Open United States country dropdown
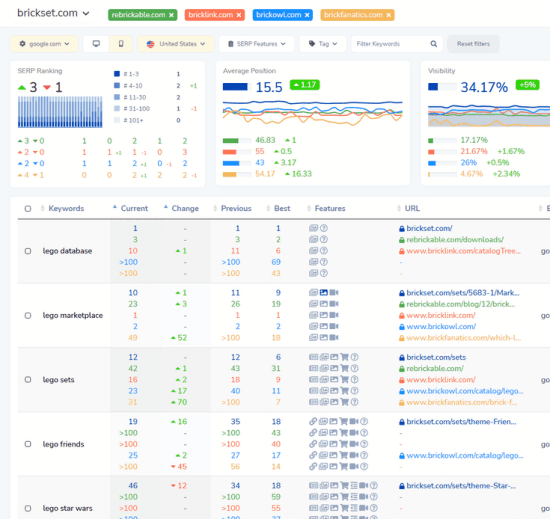Screen dimensions: 550x519 coord(175,44)
